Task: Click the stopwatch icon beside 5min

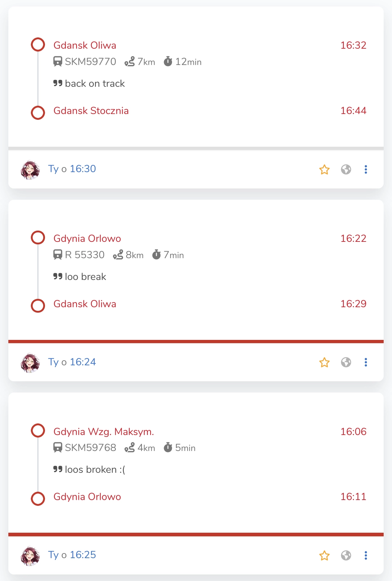Action: 168,448
